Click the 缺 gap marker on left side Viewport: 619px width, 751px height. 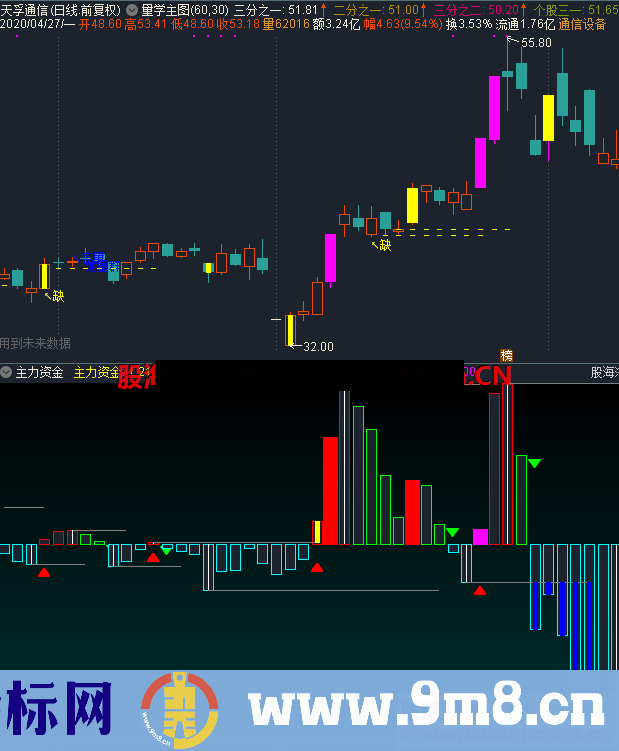pos(58,296)
